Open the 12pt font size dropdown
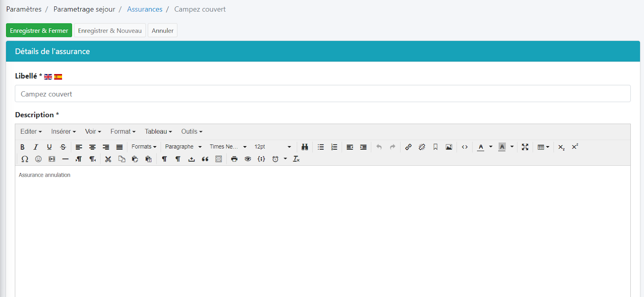 pos(272,147)
